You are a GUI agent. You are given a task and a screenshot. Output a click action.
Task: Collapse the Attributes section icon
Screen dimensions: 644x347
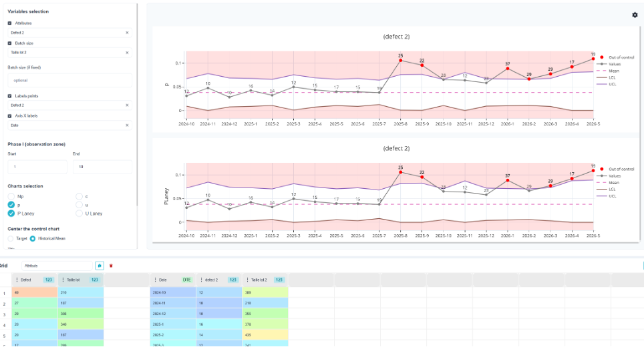tap(10, 23)
